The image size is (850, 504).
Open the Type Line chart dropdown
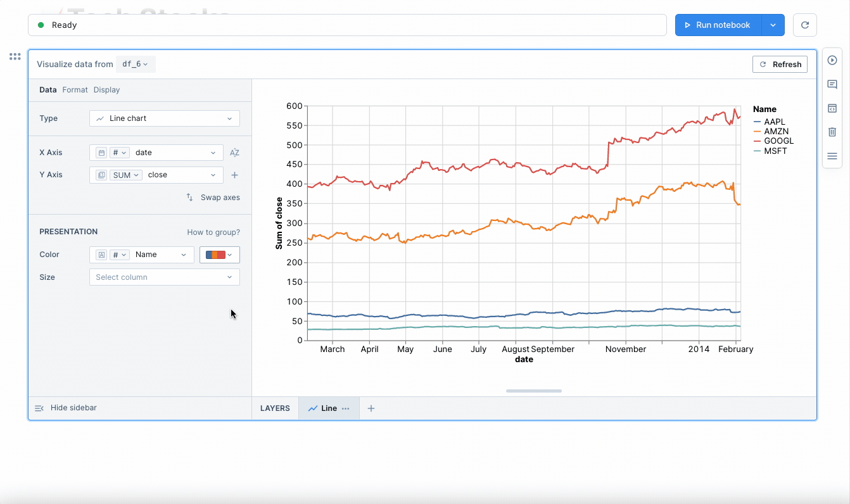click(165, 118)
